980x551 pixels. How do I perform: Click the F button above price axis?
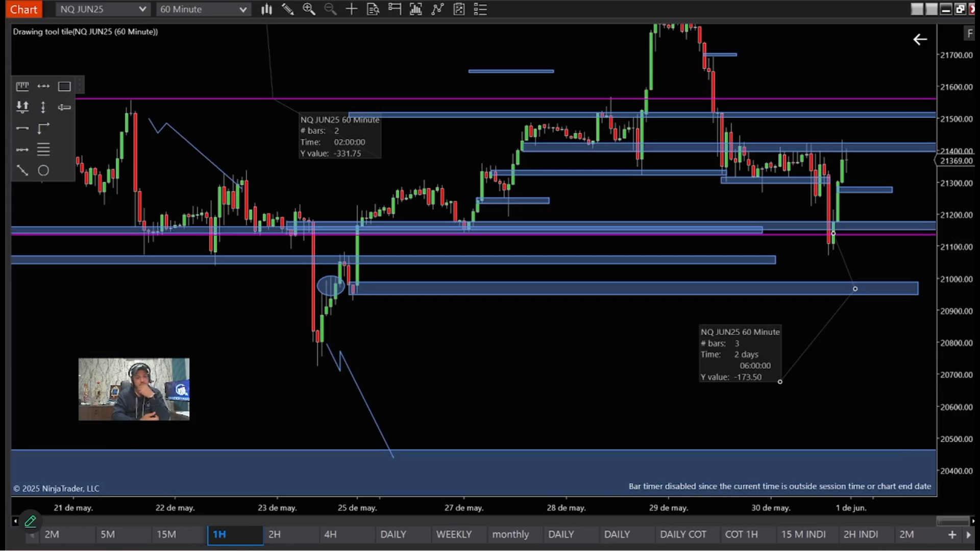pyautogui.click(x=969, y=34)
